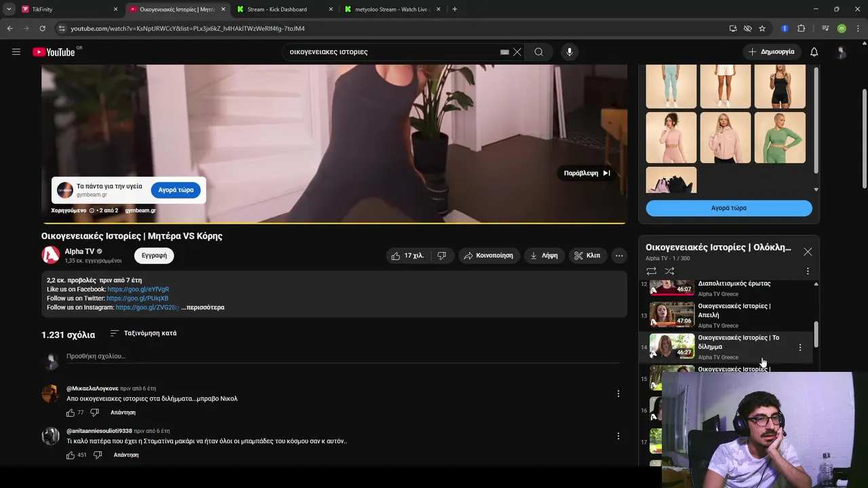Screen dimensions: 868x488
Task: Open ad info icon next to Χορηγούμενο
Action: 92,211
